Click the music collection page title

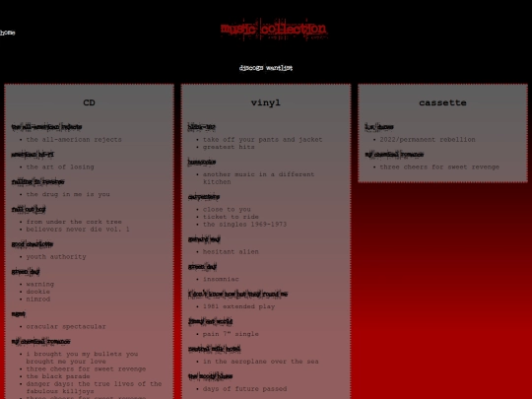point(274,30)
